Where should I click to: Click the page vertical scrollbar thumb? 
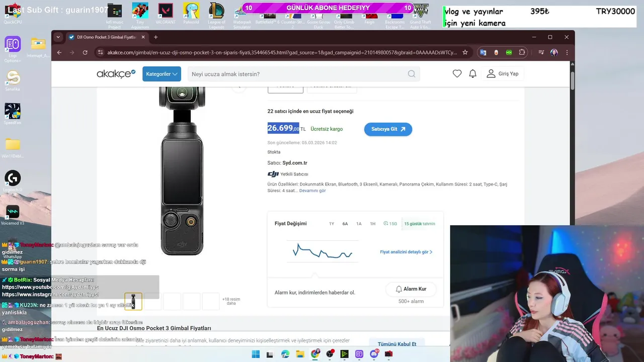[x=573, y=80]
